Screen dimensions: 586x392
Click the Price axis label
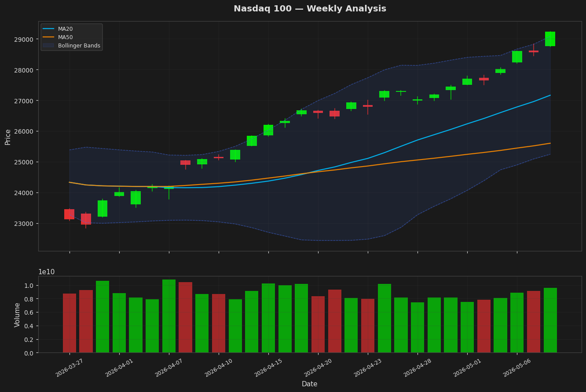tap(8, 137)
